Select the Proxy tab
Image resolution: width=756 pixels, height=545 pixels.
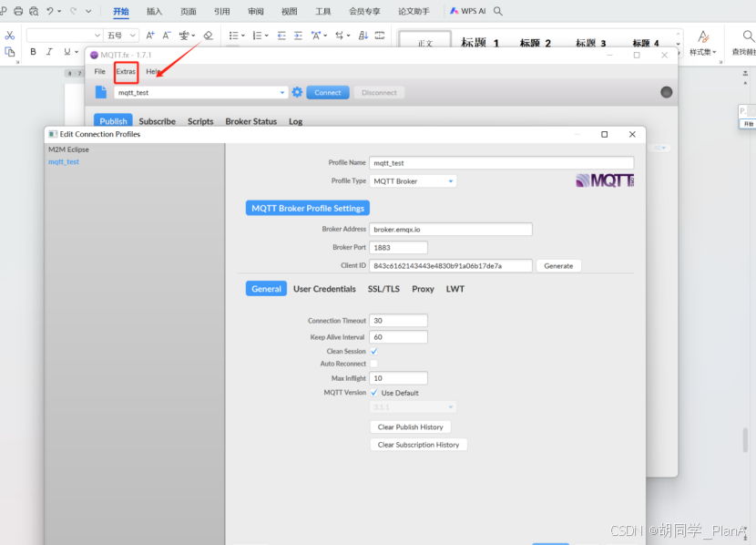click(x=423, y=289)
